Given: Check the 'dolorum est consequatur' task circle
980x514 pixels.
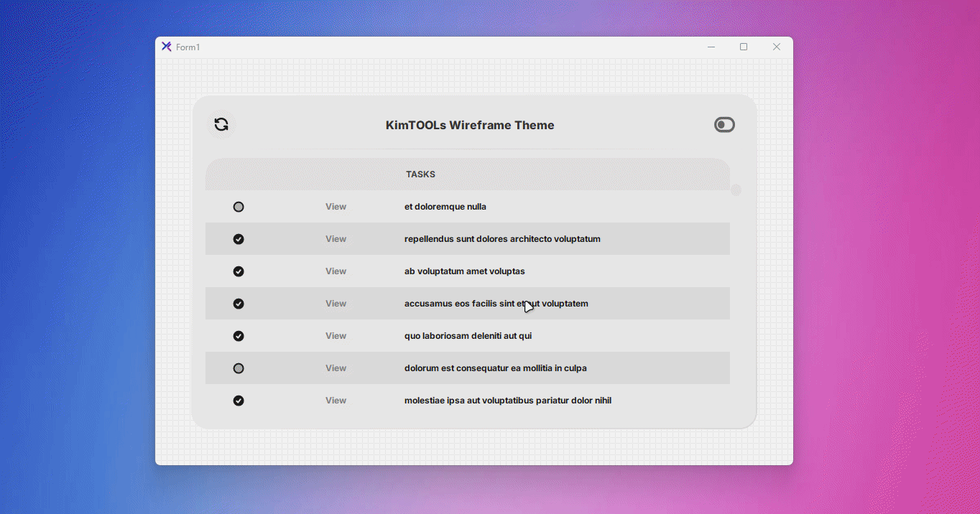Looking at the screenshot, I should [239, 368].
